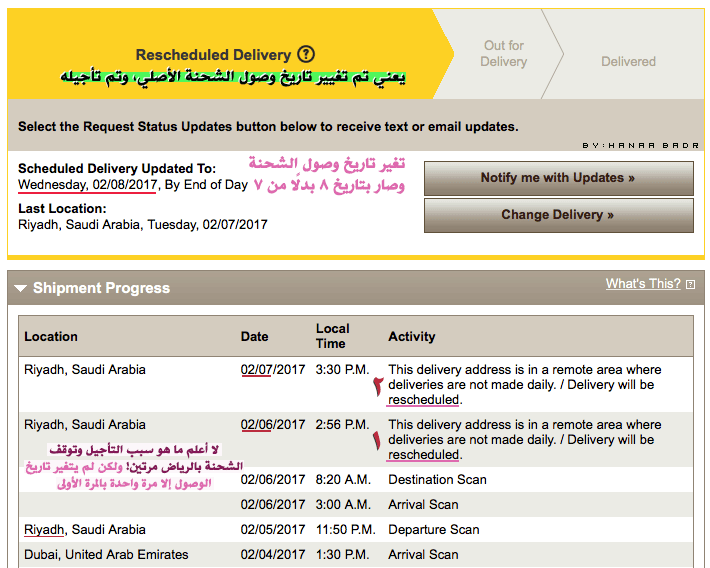Screen dimensions: 710x568
Task: Click the help icon next to What's This?
Action: point(691,284)
